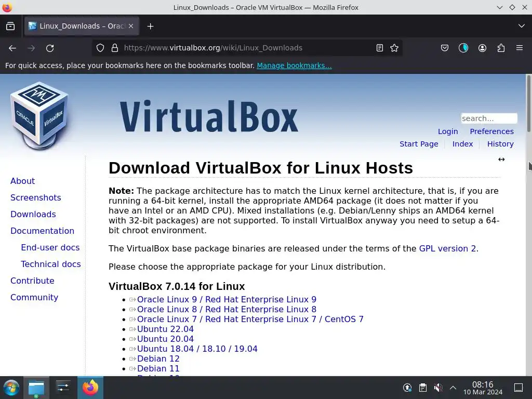This screenshot has height=399, width=532.
Task: Open the Login link
Action: pos(448,131)
